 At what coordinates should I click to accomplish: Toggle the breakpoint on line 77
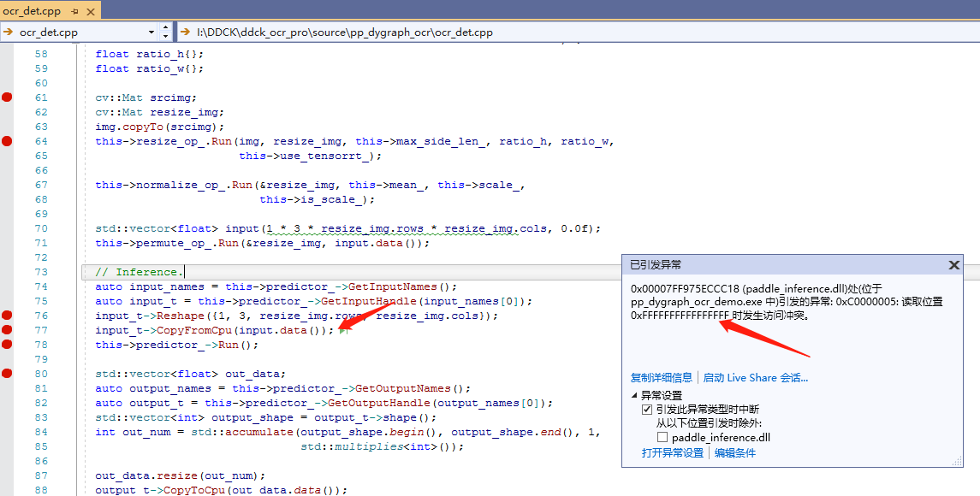pyautogui.click(x=7, y=330)
